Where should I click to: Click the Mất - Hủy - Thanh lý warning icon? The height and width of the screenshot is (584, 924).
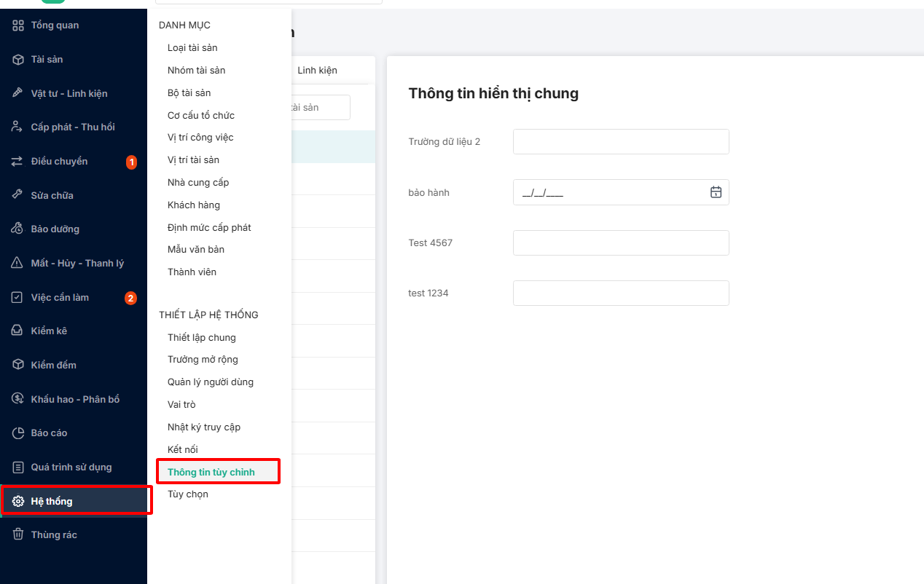(18, 263)
